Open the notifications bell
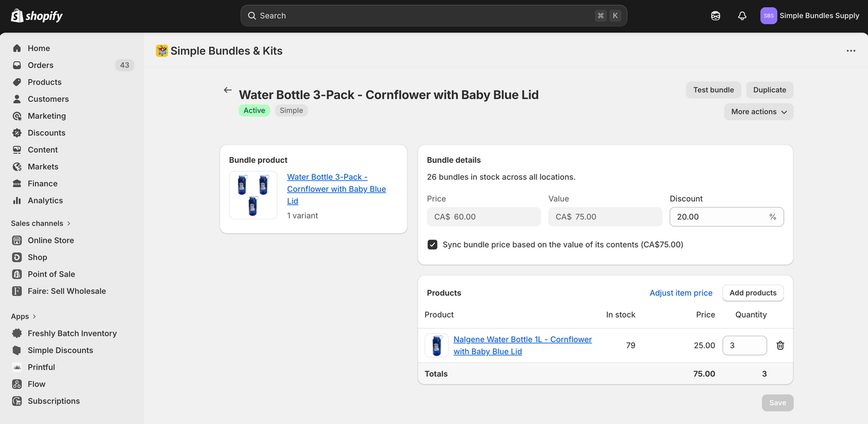 742,16
